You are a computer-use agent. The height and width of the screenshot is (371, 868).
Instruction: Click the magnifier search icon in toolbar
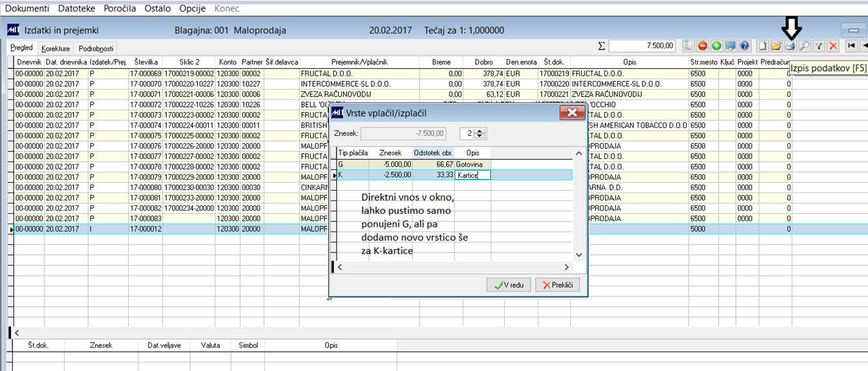pyautogui.click(x=804, y=46)
